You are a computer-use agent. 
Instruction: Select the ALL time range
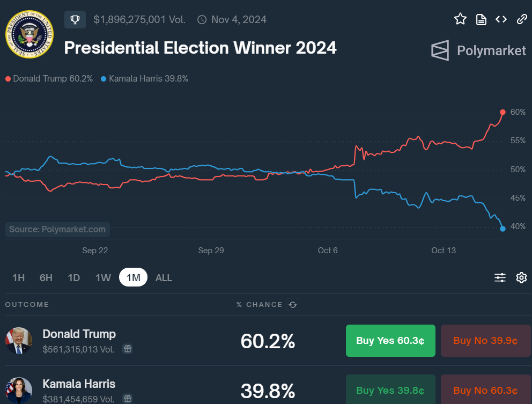tap(163, 277)
